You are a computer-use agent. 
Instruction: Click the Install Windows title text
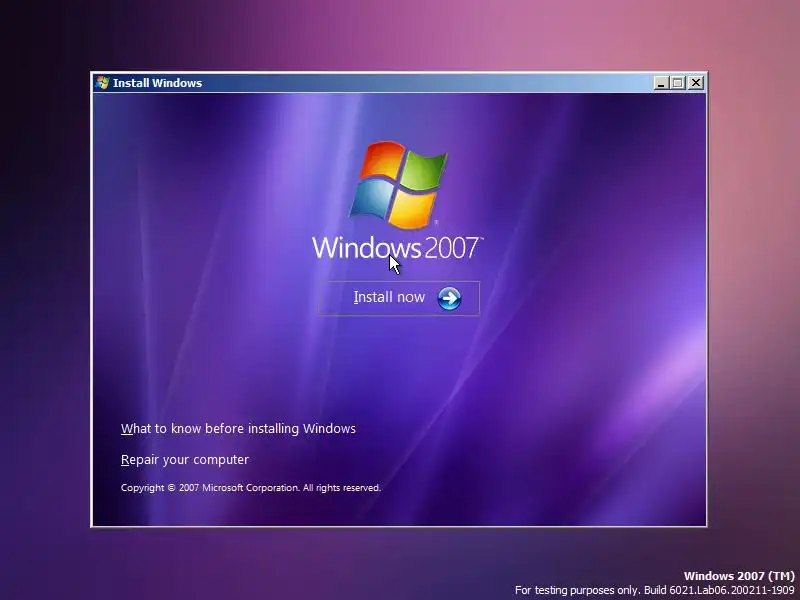click(x=158, y=83)
